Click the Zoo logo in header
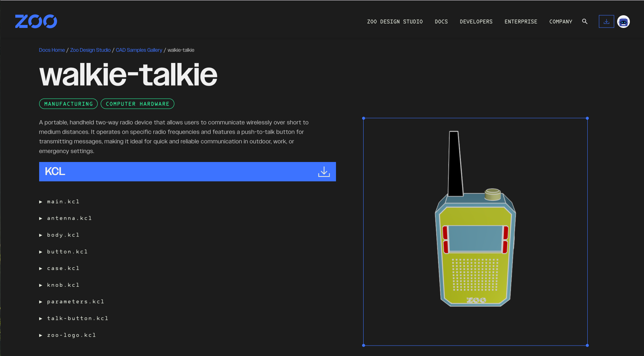 click(x=36, y=22)
